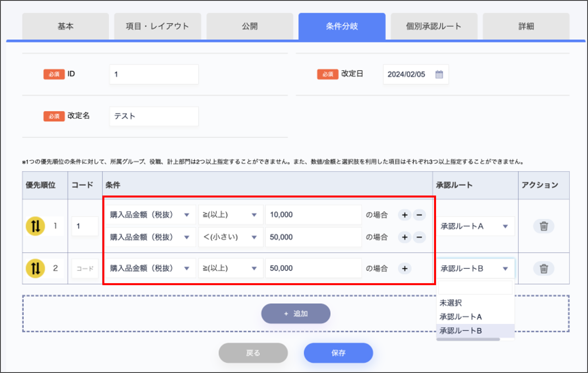
Task: Reorder priority 1 using the yellow sort arrows
Action: pyautogui.click(x=35, y=226)
